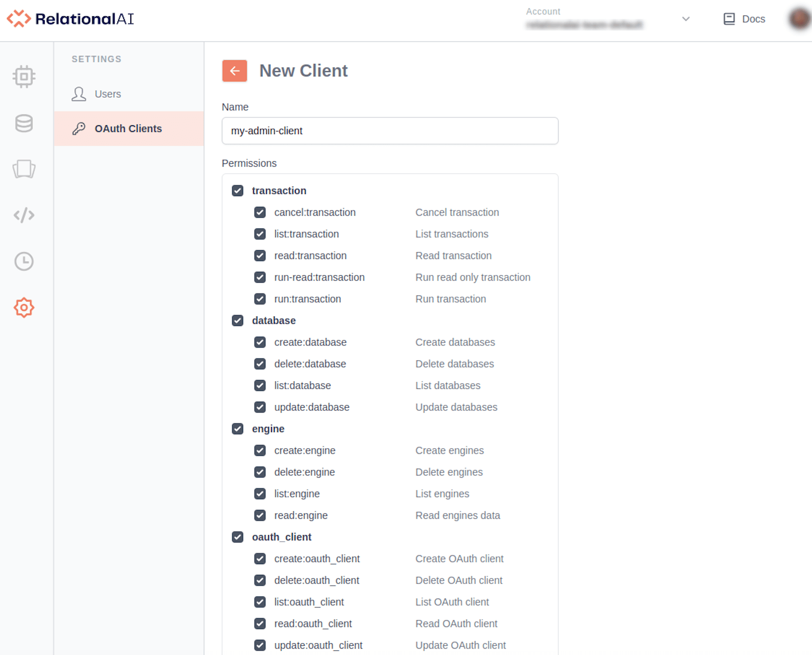The width and height of the screenshot is (812, 655).
Task: Toggle the transaction group checkbox
Action: (x=238, y=190)
